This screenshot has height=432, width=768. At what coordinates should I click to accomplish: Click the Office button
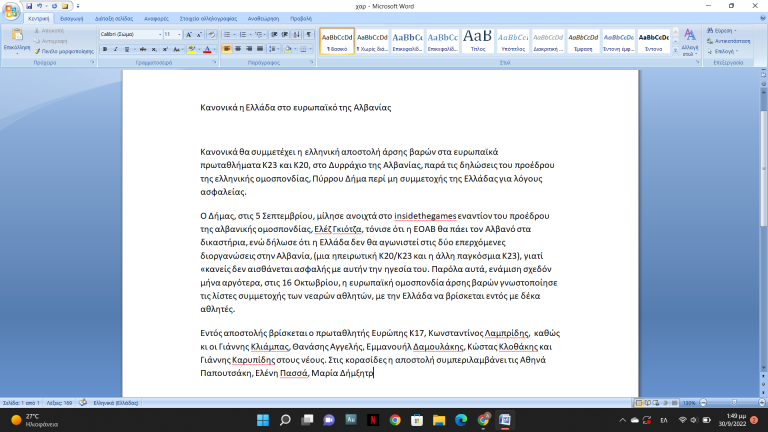(x=12, y=10)
